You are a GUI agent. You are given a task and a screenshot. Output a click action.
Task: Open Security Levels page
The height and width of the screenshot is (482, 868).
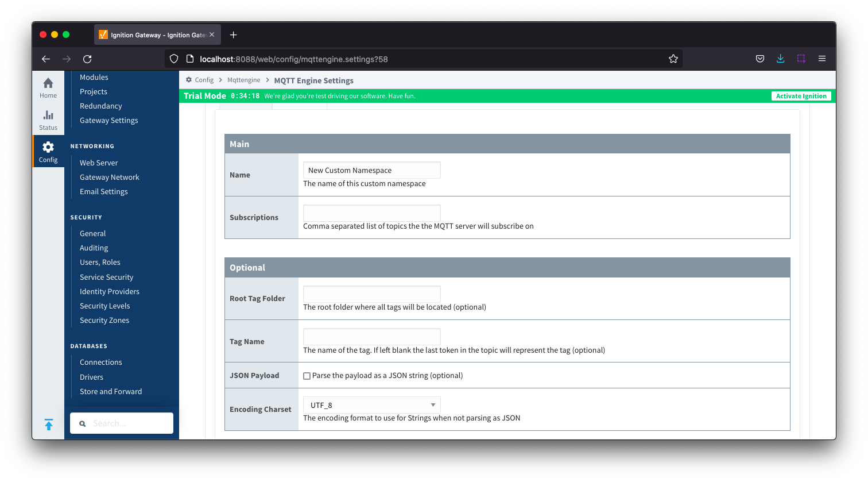pos(105,306)
